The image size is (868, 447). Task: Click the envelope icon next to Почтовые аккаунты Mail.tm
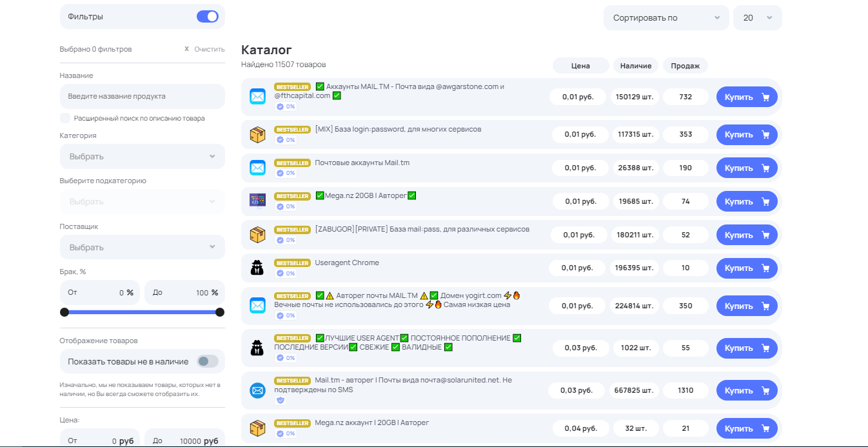[257, 168]
